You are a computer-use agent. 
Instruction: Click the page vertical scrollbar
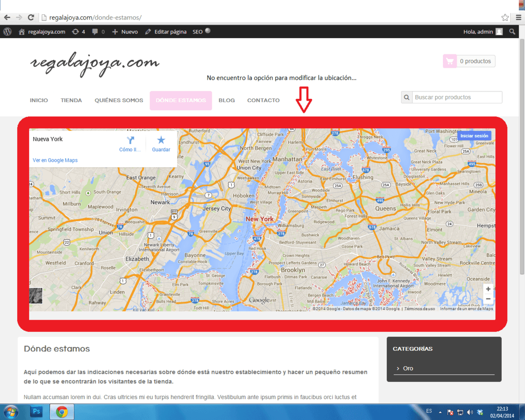(522, 156)
